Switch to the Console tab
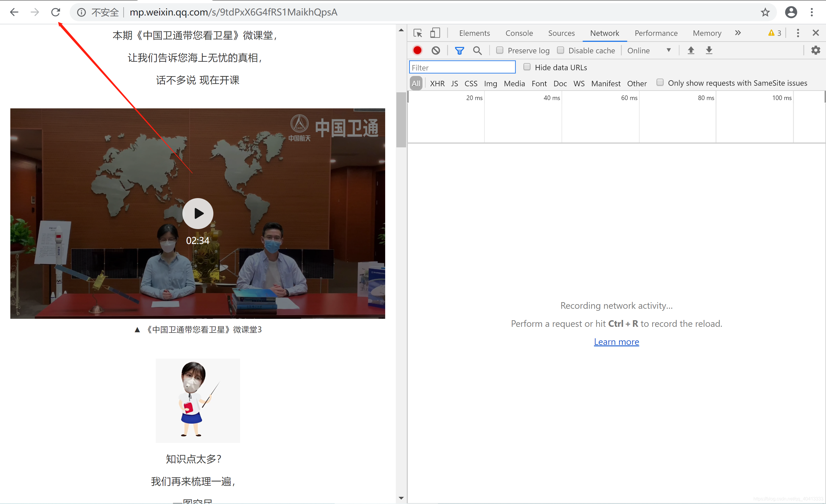The width and height of the screenshot is (826, 504). pyautogui.click(x=519, y=33)
